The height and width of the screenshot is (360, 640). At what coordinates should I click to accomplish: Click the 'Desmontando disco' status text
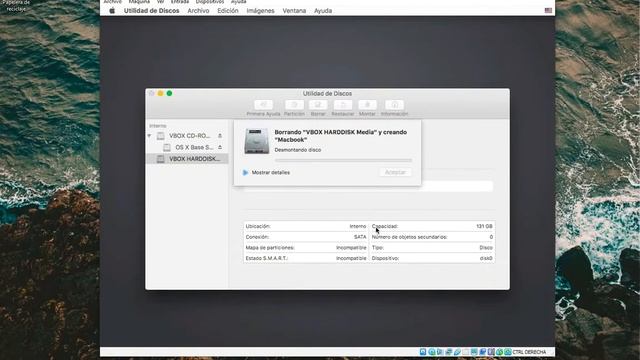(298, 150)
